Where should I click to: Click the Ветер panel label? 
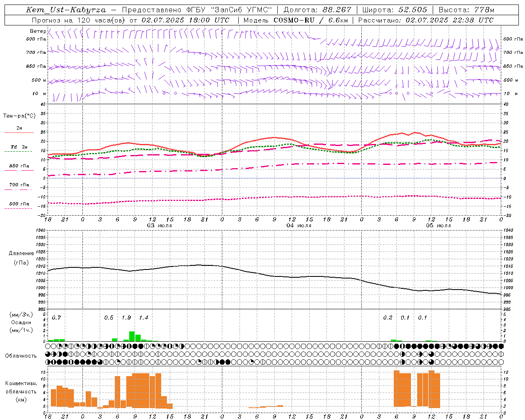[x=38, y=31]
